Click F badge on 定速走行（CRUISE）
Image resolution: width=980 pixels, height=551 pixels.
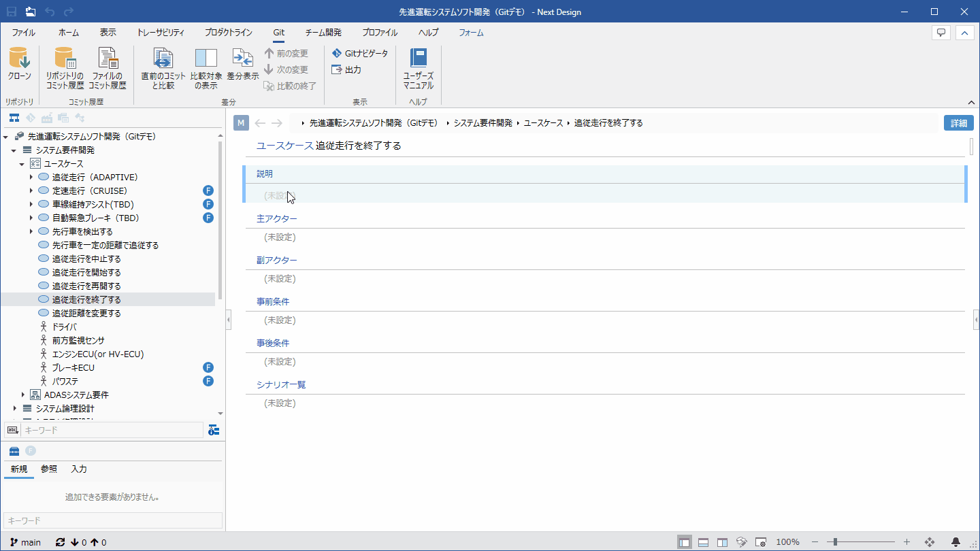tap(208, 190)
